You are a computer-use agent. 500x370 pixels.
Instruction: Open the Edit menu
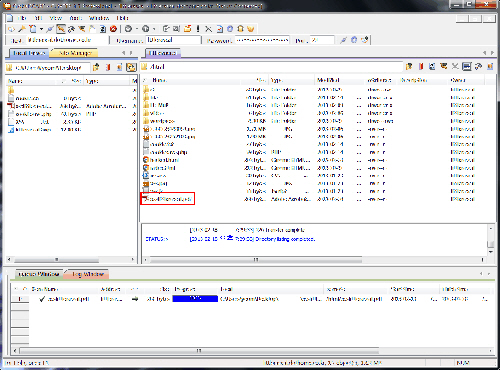click(38, 18)
